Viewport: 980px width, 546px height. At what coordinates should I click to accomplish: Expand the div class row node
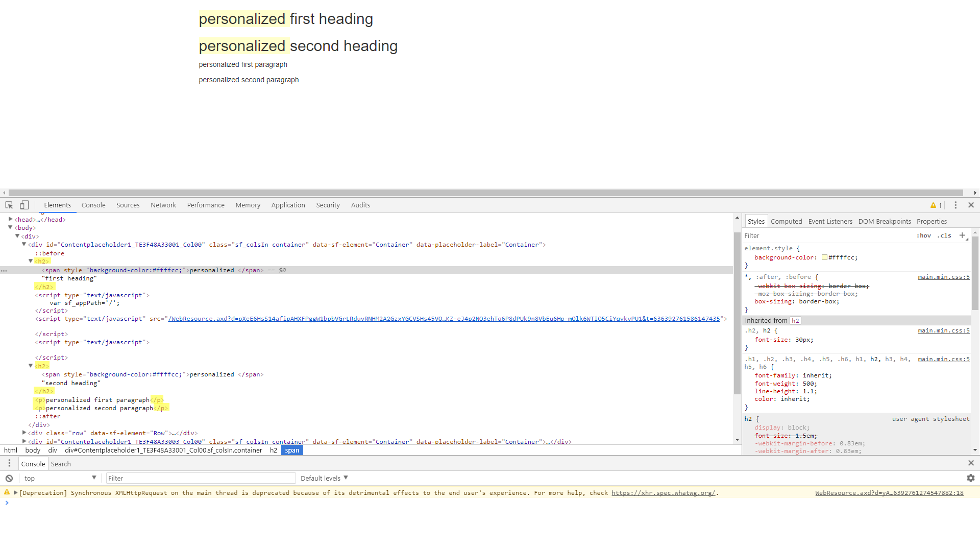[24, 433]
